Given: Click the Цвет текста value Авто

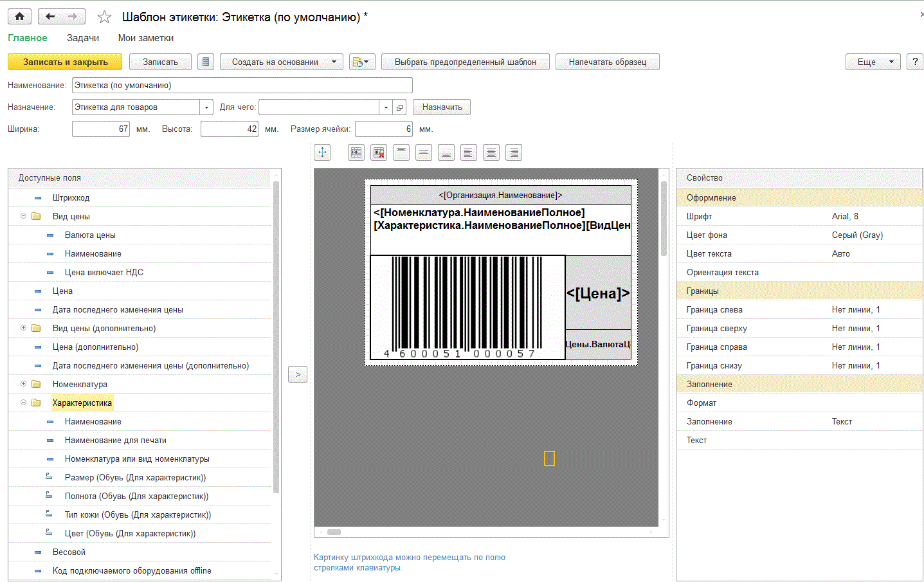Looking at the screenshot, I should coord(840,253).
